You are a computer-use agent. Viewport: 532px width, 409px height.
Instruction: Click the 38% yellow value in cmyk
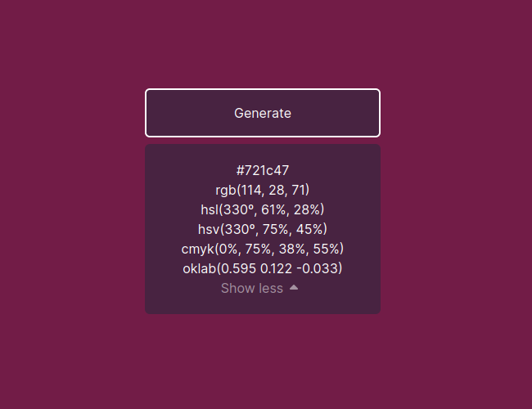tap(292, 249)
